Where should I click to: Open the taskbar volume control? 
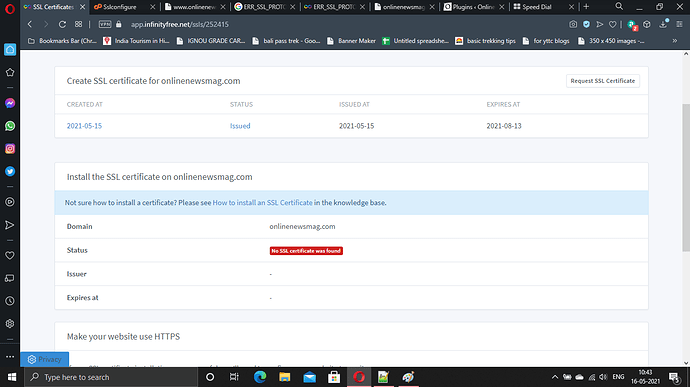pyautogui.click(x=603, y=377)
